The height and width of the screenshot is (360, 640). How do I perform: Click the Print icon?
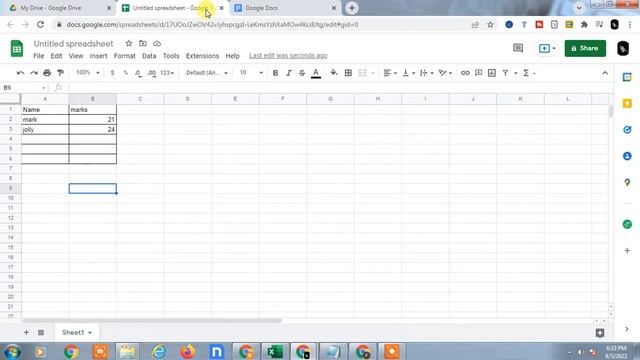[47, 73]
